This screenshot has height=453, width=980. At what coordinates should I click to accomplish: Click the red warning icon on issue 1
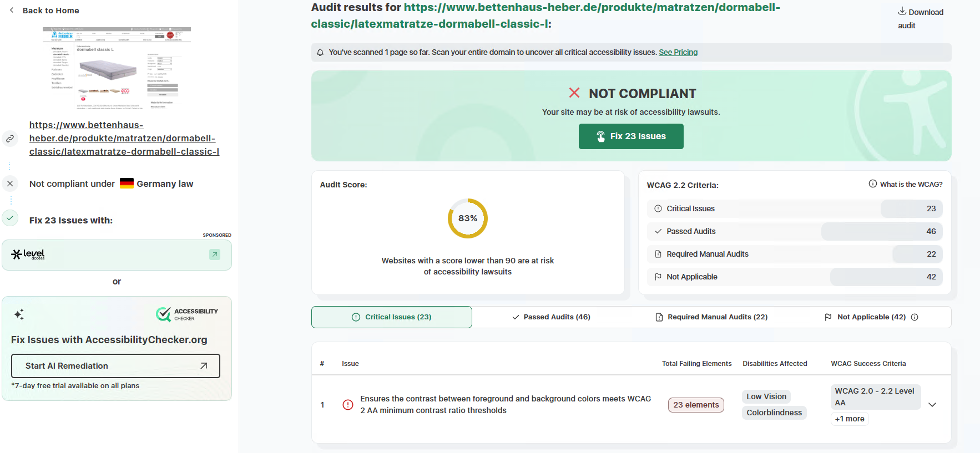pos(348,405)
